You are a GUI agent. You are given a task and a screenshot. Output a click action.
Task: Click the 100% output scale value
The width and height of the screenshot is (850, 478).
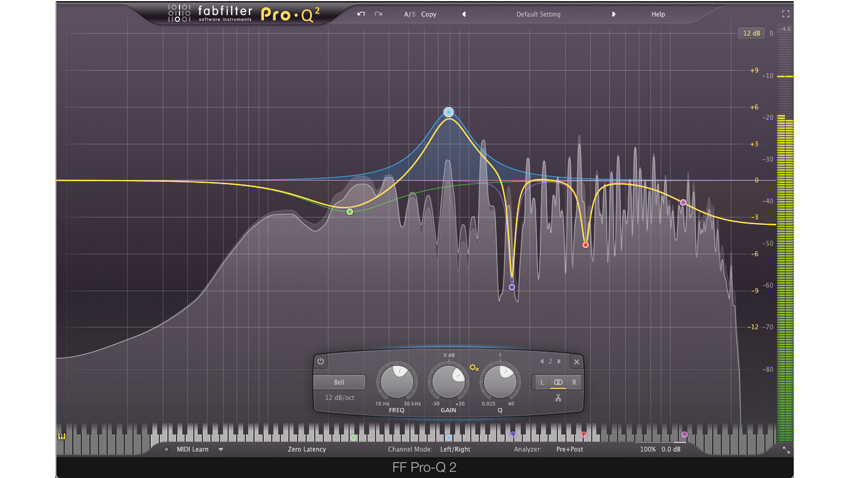pyautogui.click(x=648, y=449)
